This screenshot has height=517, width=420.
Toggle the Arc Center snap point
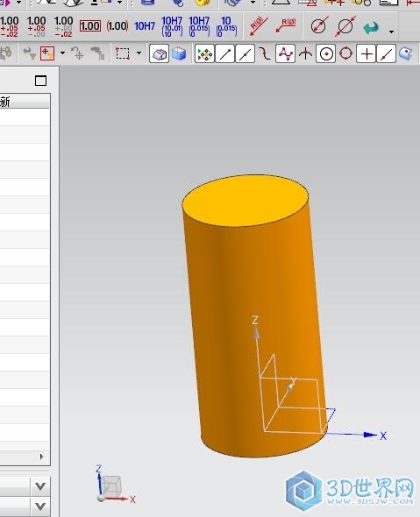point(326,53)
